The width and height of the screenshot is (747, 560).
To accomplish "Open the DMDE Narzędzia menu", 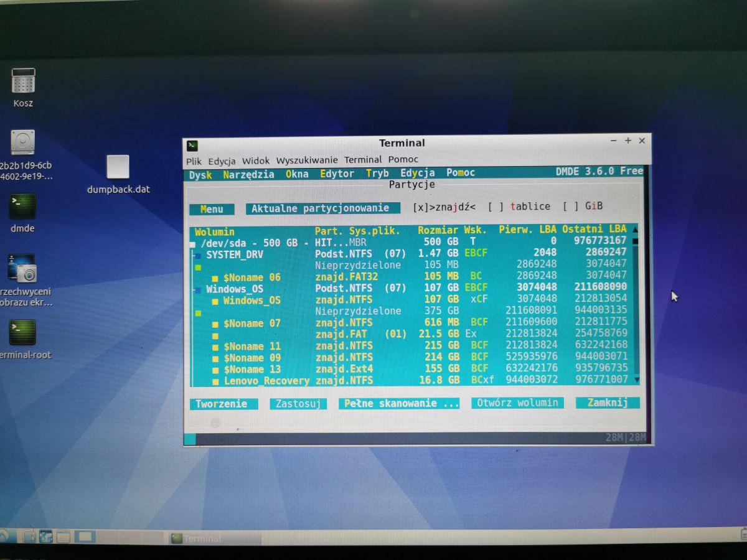I will (248, 174).
